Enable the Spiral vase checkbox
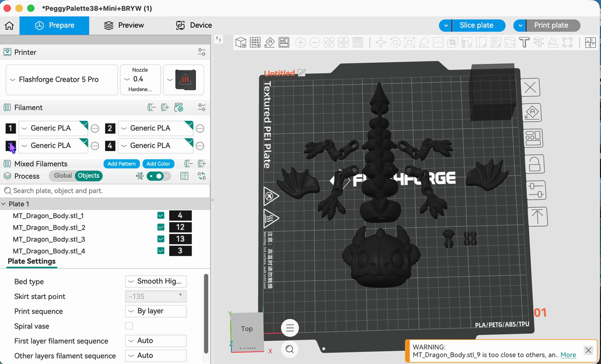This screenshot has height=364, width=601. (x=129, y=326)
